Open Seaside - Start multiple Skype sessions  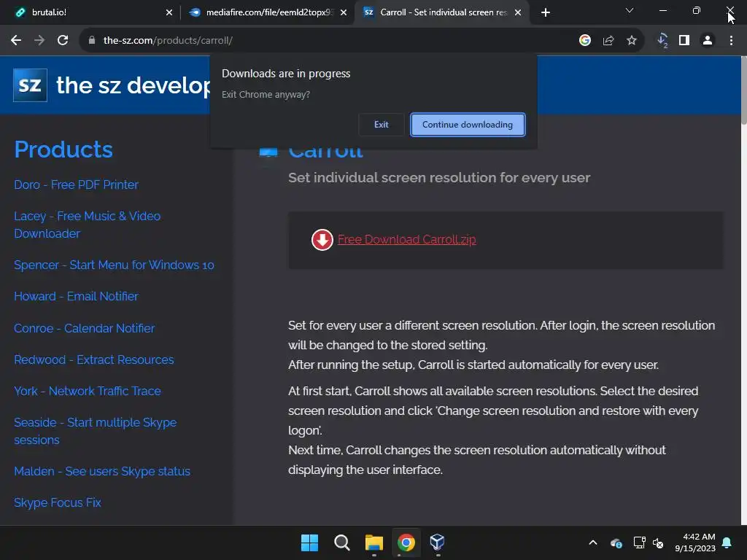[96, 431]
